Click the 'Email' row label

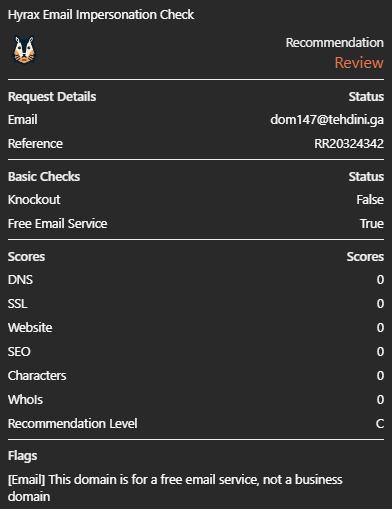[x=23, y=120]
